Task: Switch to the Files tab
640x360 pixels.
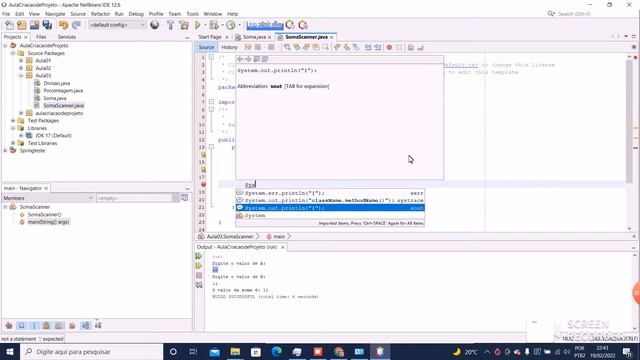Action: [x=41, y=37]
